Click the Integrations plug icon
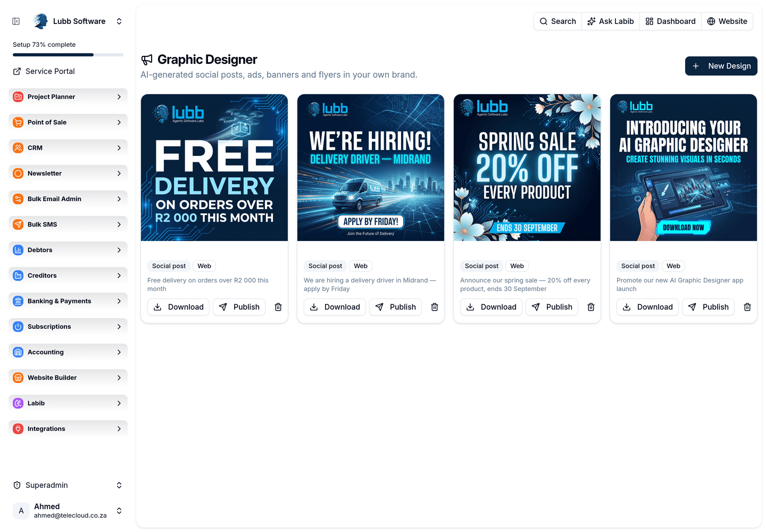766x532 pixels. click(18, 429)
